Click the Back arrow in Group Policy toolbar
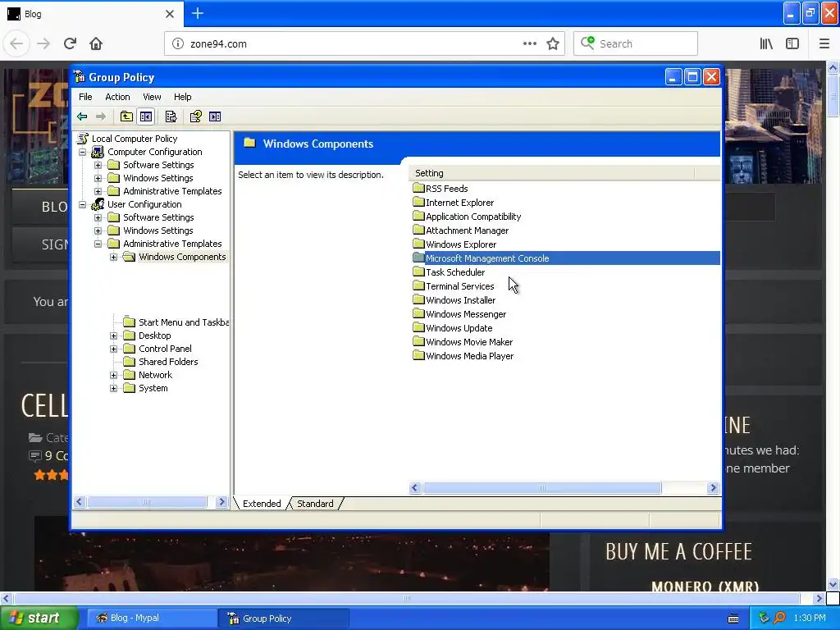 pos(82,116)
